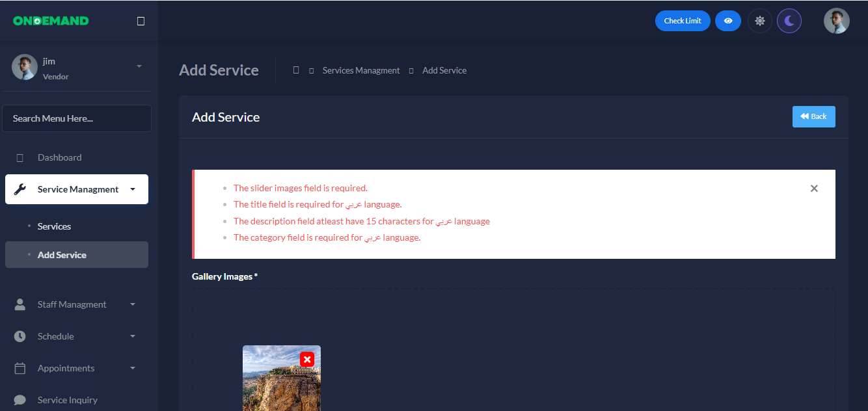
Task: Remove gallery image with red X
Action: point(307,359)
